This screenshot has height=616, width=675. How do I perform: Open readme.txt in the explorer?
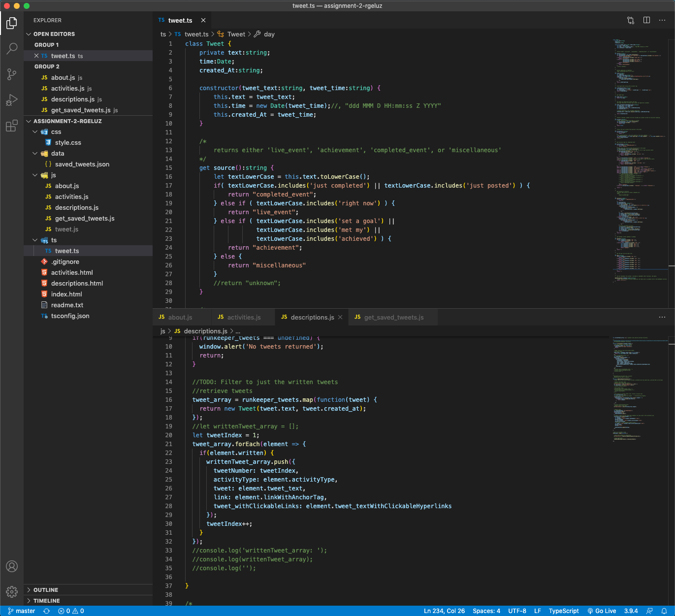click(x=88, y=305)
